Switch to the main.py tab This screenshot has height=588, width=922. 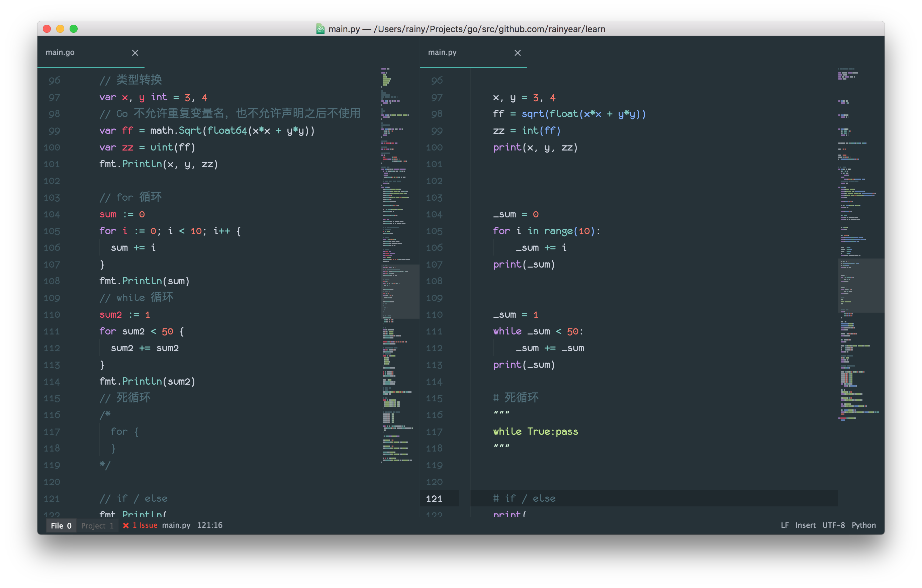(x=442, y=52)
